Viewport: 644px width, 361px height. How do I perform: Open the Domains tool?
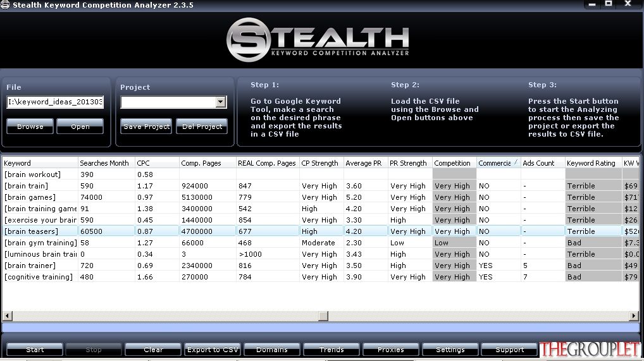click(272, 350)
